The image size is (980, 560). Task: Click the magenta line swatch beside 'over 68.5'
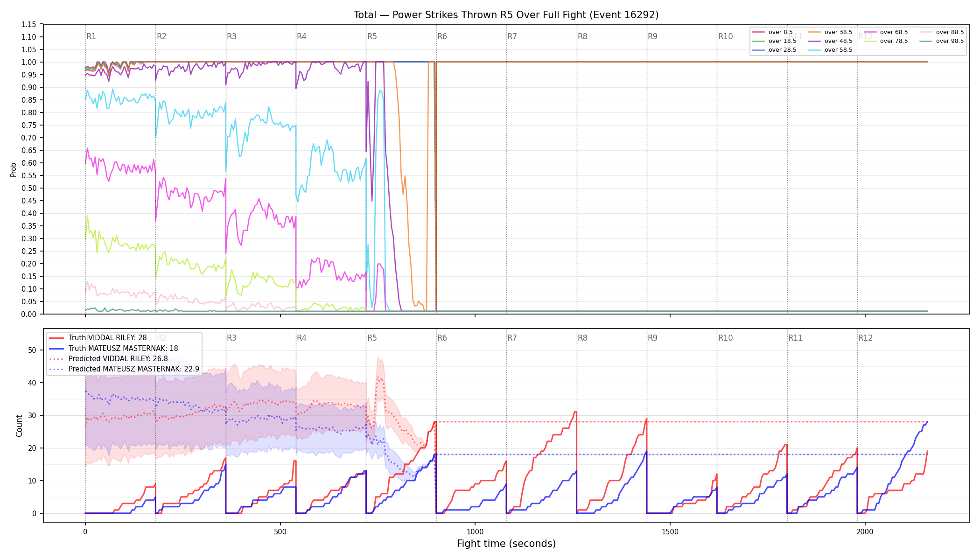click(870, 32)
